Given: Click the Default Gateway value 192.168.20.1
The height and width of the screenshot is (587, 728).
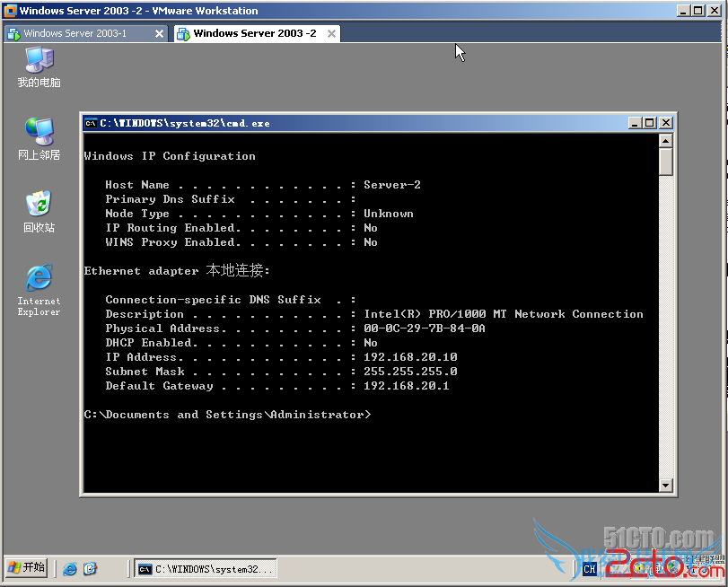Looking at the screenshot, I should click(x=407, y=385).
